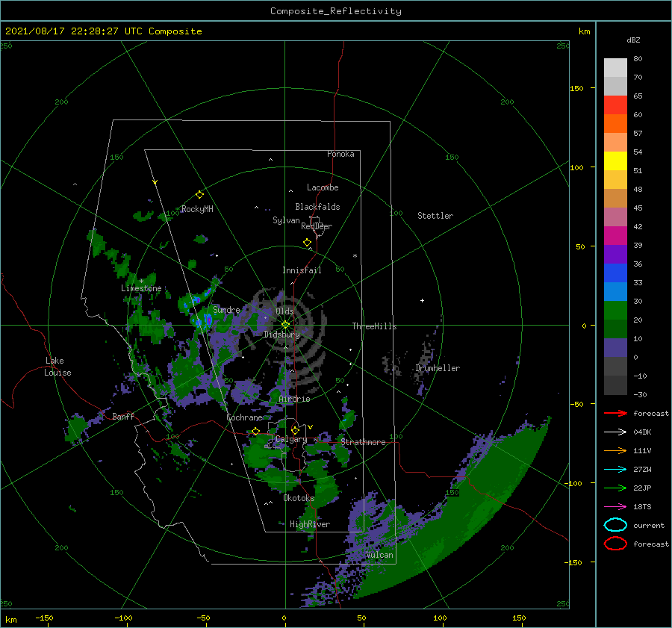Image resolution: width=672 pixels, height=628 pixels.
Task: Select the Strathmore label
Action: tap(363, 442)
